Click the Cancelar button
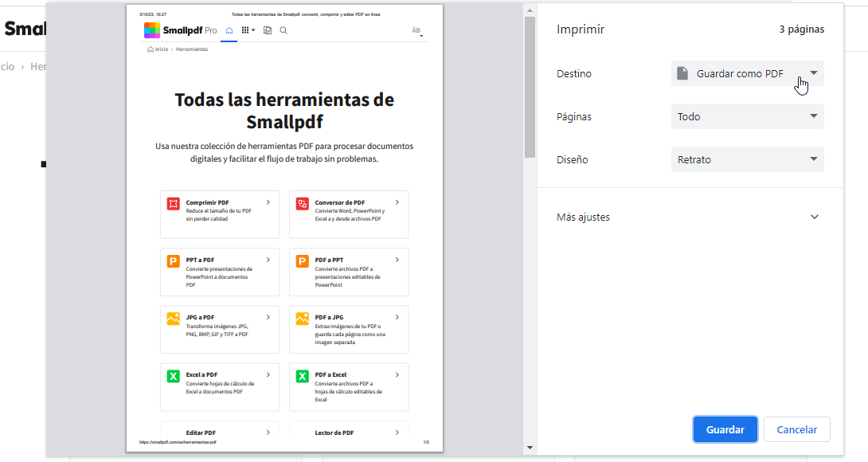 coord(796,429)
